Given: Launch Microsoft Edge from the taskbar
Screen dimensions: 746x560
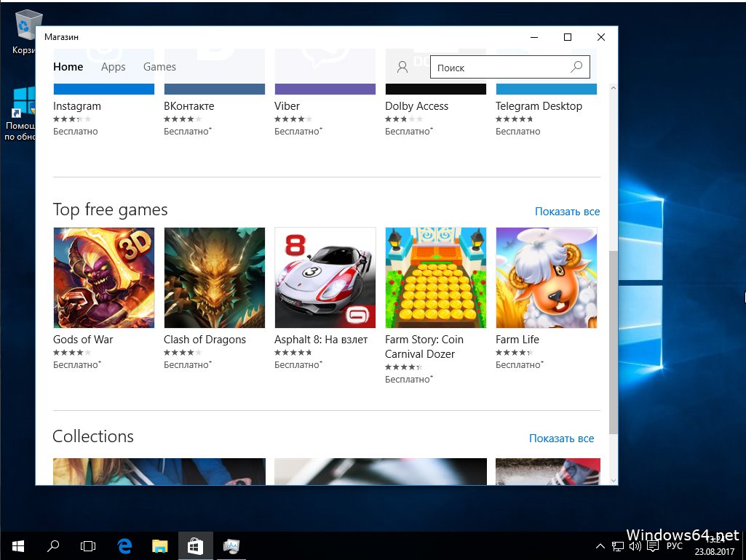Looking at the screenshot, I should (x=124, y=546).
